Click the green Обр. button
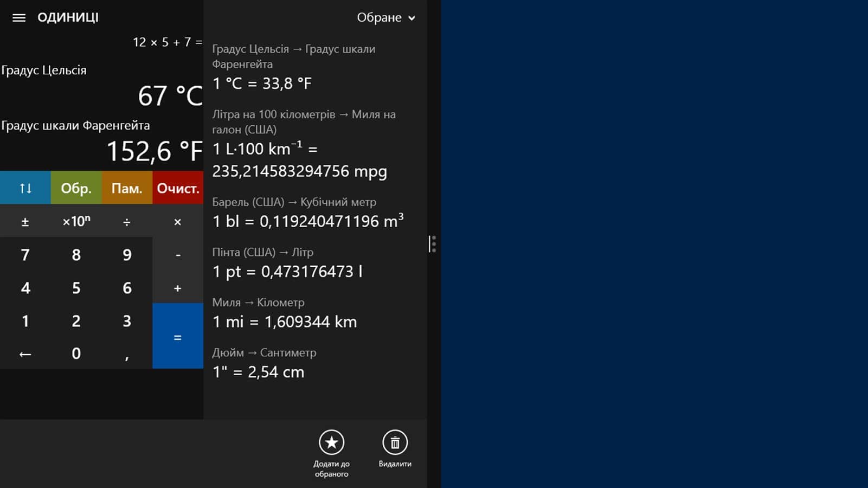868x488 pixels. coord(76,188)
